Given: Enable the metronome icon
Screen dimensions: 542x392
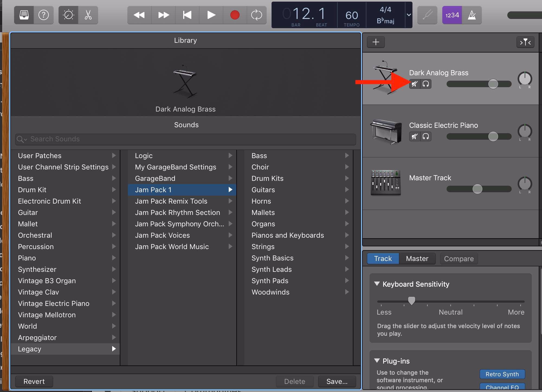Looking at the screenshot, I should [472, 15].
